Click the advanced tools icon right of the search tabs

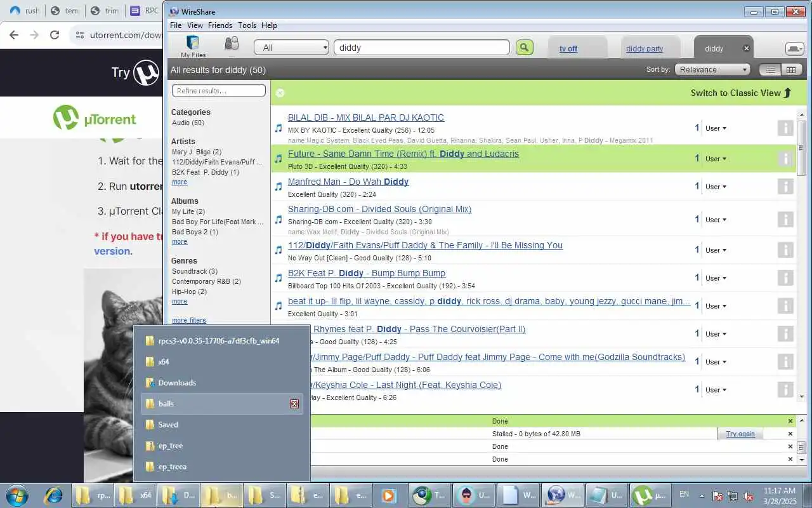pyautogui.click(x=794, y=48)
